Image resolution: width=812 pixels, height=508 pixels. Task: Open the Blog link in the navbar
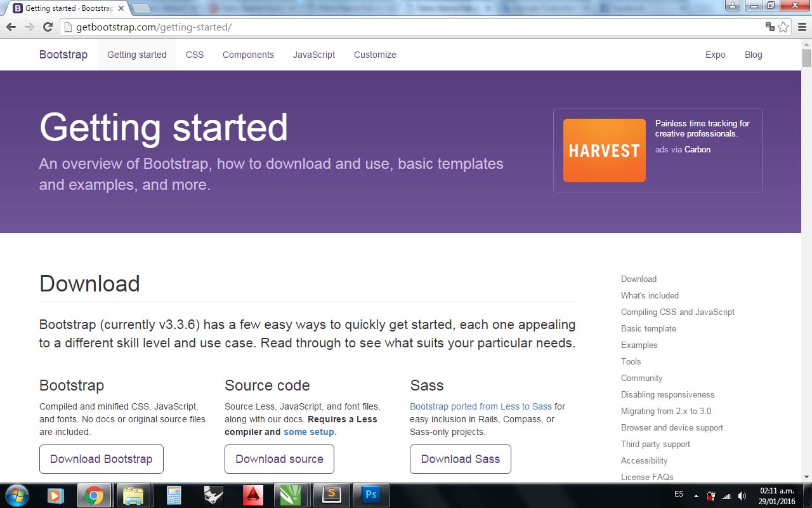point(754,55)
